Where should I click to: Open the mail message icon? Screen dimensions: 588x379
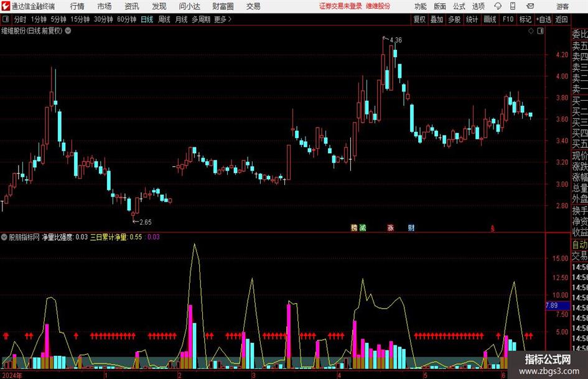530,6
